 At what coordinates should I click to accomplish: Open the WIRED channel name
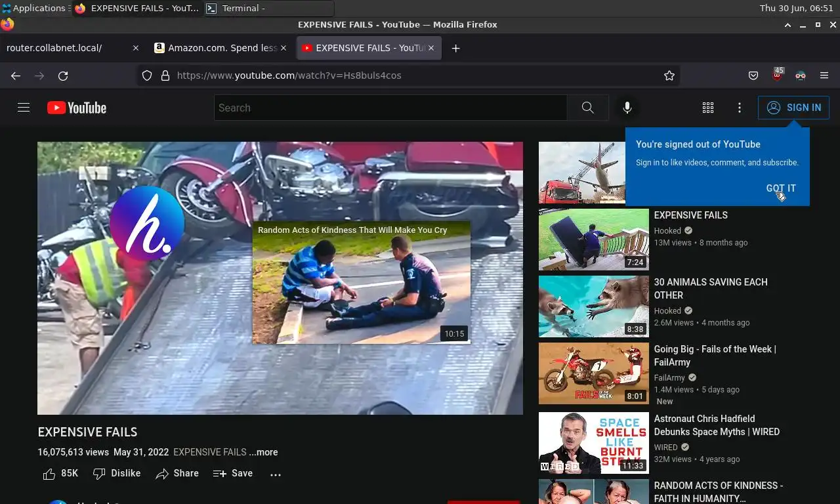click(665, 447)
